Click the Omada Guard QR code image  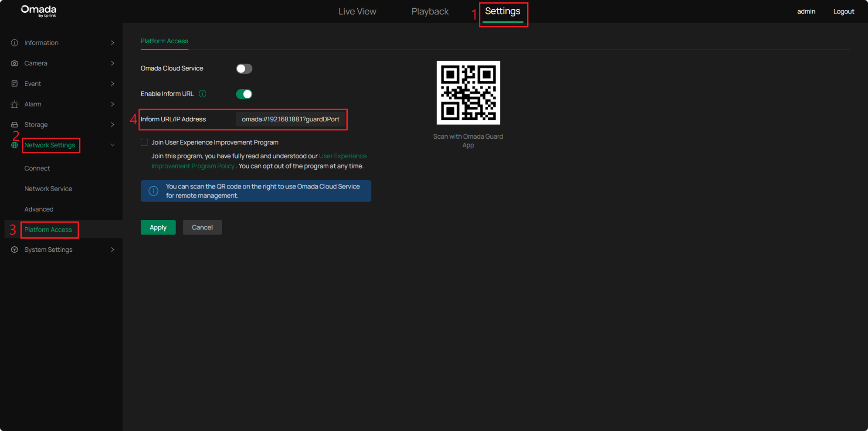click(x=468, y=92)
